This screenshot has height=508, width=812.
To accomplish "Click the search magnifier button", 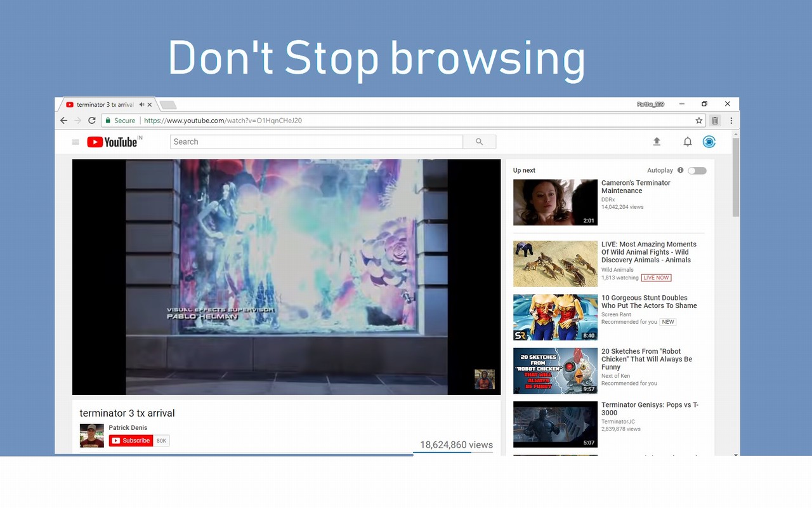I will (480, 142).
